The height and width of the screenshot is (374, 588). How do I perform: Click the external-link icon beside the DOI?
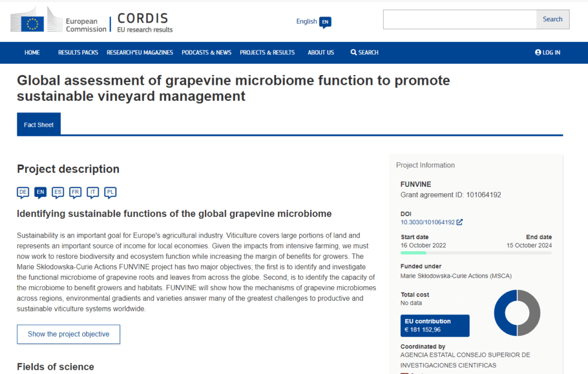459,222
